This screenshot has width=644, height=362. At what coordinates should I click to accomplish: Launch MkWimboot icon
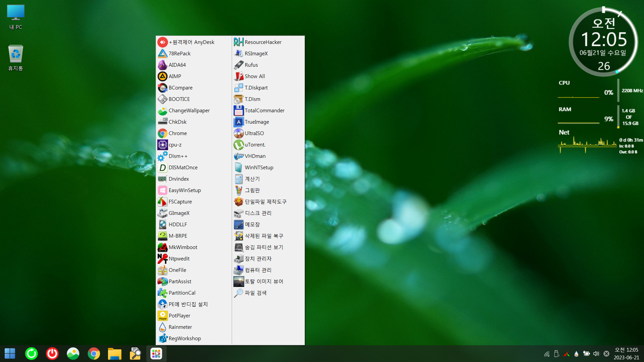click(163, 247)
